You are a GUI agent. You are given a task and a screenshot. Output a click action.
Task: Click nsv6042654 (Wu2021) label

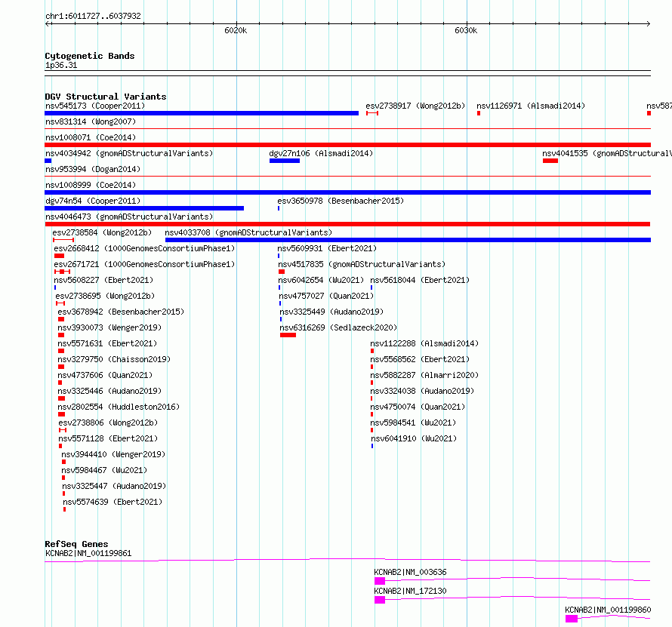(321, 280)
